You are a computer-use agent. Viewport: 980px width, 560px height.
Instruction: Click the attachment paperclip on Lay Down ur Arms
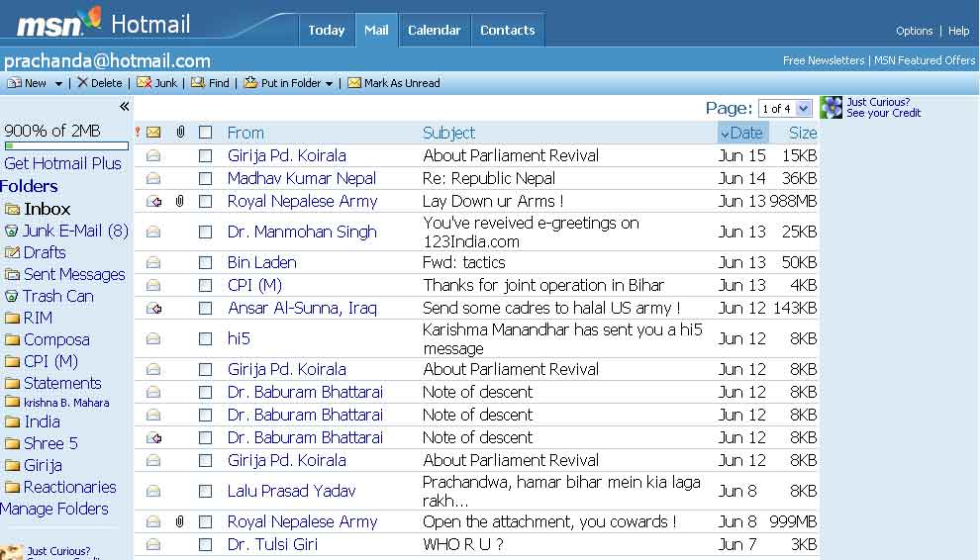pyautogui.click(x=179, y=201)
